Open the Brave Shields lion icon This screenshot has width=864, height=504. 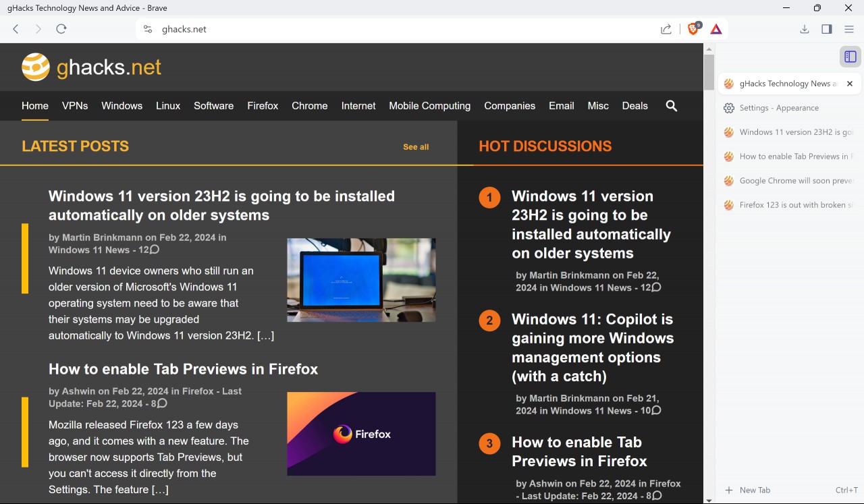tap(694, 29)
